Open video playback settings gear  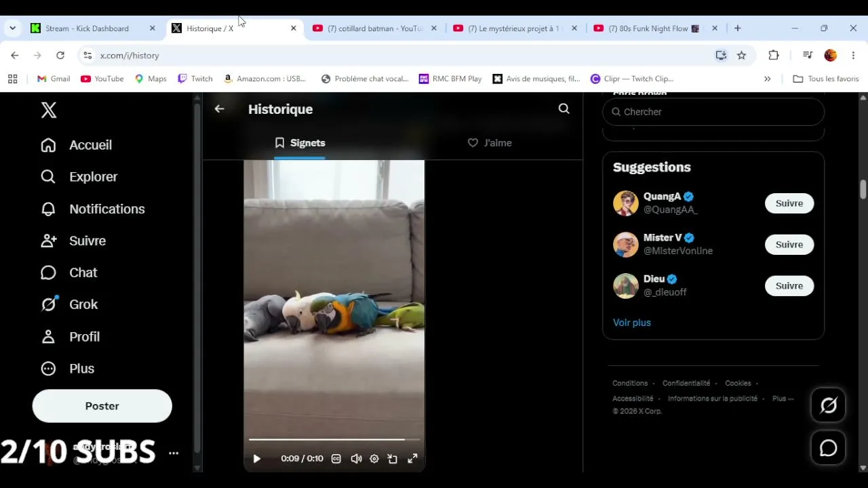coord(374,459)
